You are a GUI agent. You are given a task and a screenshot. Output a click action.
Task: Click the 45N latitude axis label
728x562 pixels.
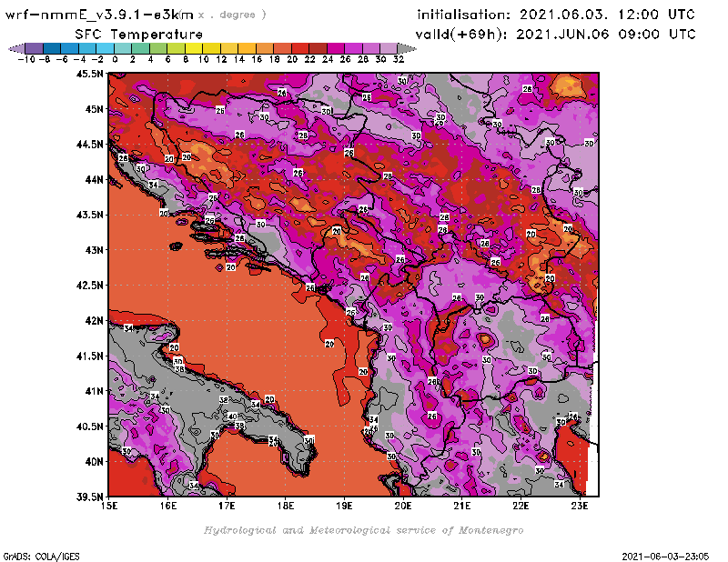coord(94,109)
